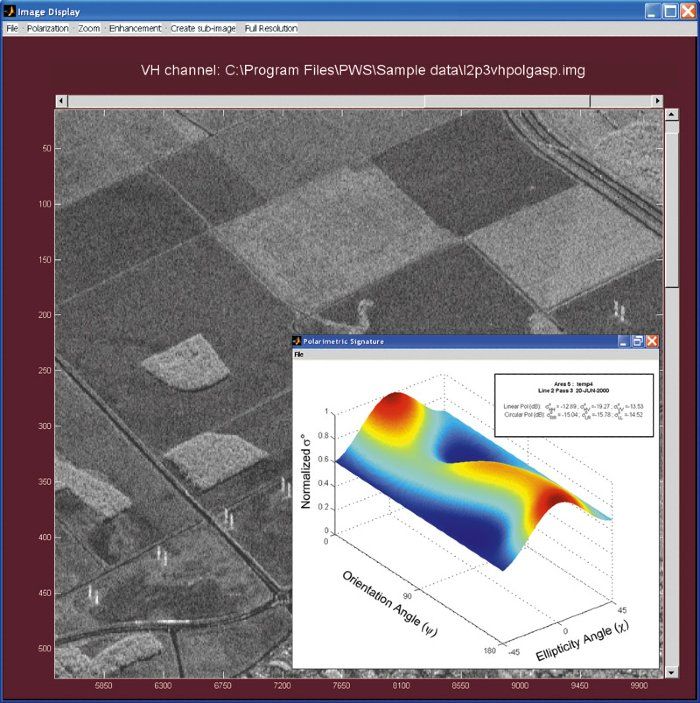
Task: Click the Orientation Angle axis label
Action: click(389, 603)
